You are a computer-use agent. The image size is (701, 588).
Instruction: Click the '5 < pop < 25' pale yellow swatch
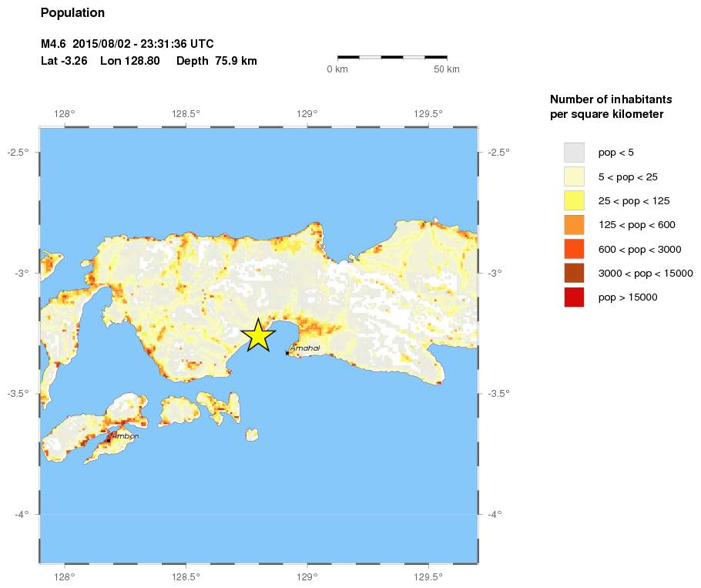574,176
